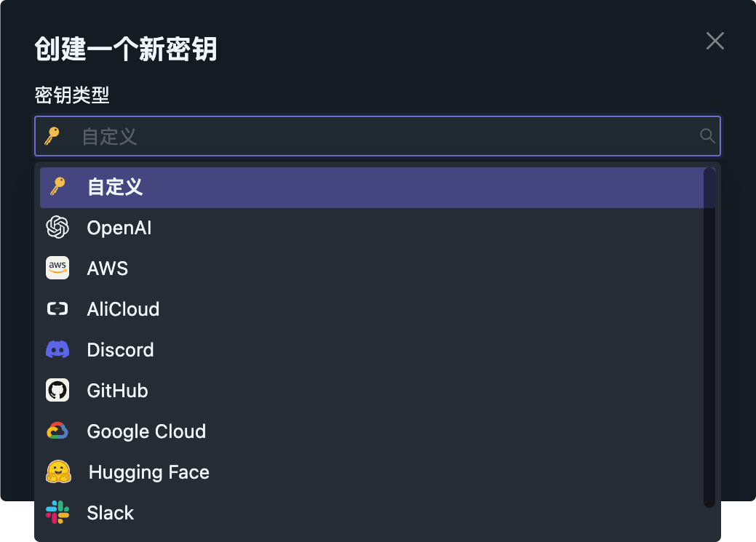Close the 创建一个新密钥 dialog
Screen dimensions: 756x542
(715, 41)
